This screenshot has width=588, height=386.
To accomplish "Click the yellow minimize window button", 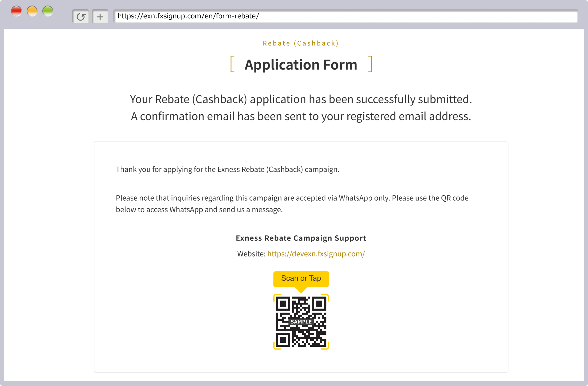I will (32, 11).
